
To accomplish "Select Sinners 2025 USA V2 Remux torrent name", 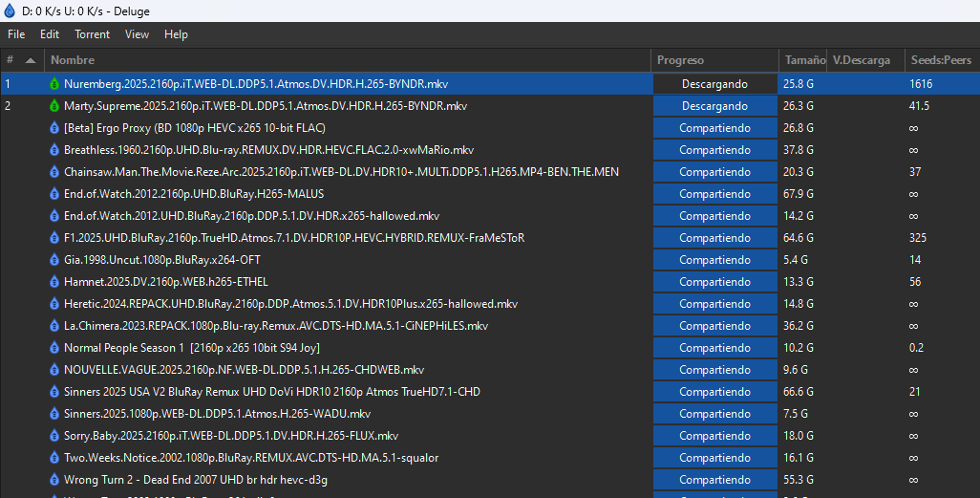I will coord(272,392).
